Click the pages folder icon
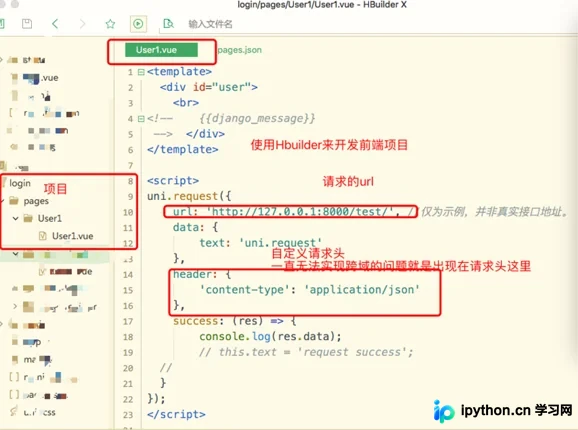The height and width of the screenshot is (430, 578). coord(14,201)
